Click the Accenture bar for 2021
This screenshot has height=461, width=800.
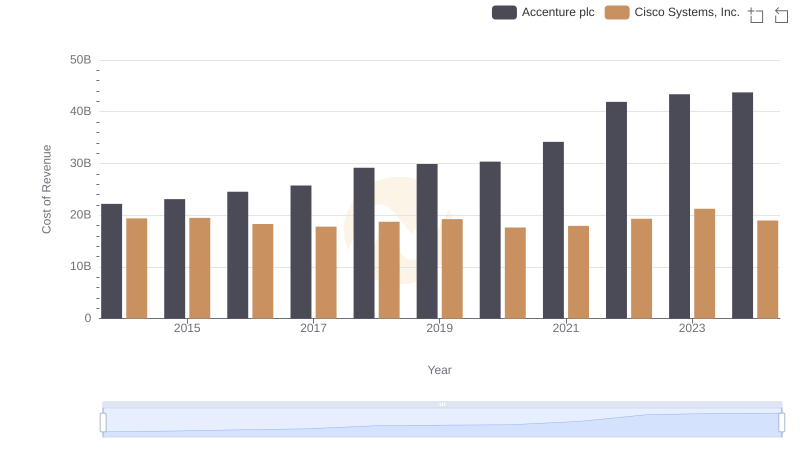(x=553, y=230)
